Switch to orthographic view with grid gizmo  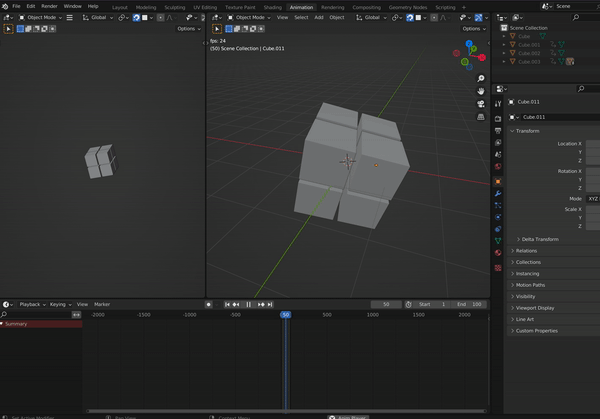tap(481, 116)
